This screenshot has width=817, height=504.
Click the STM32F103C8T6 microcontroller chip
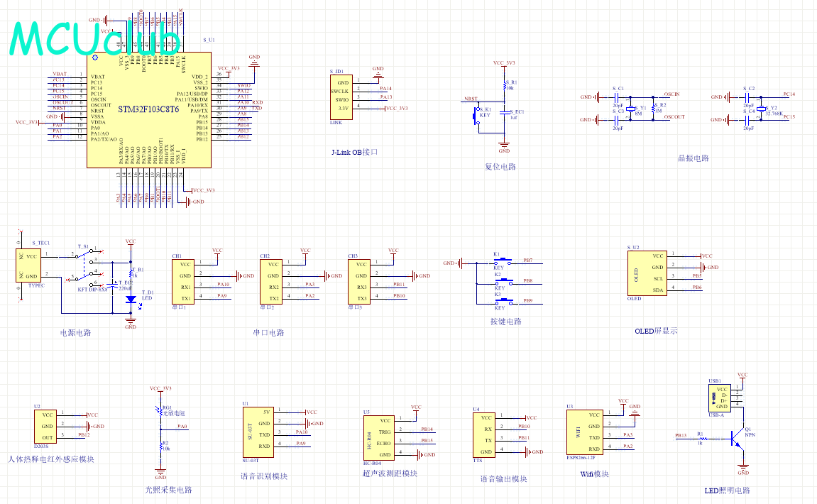point(149,110)
